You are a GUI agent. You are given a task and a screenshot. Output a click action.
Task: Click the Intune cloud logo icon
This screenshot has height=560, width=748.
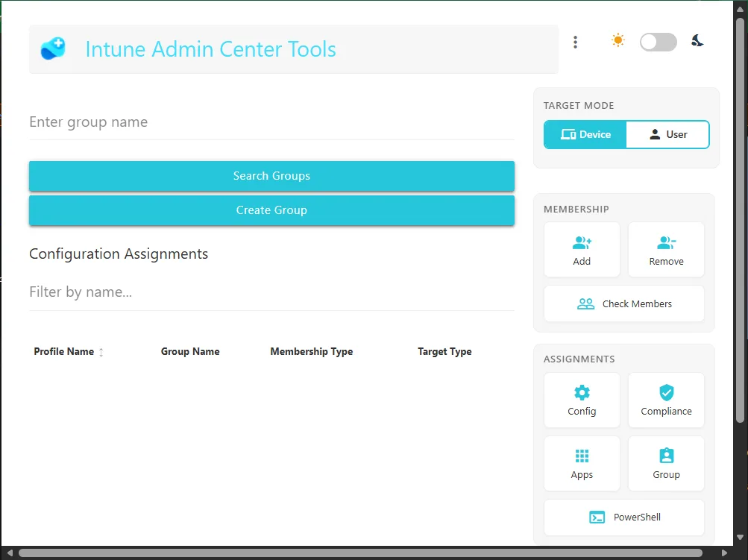[x=53, y=48]
